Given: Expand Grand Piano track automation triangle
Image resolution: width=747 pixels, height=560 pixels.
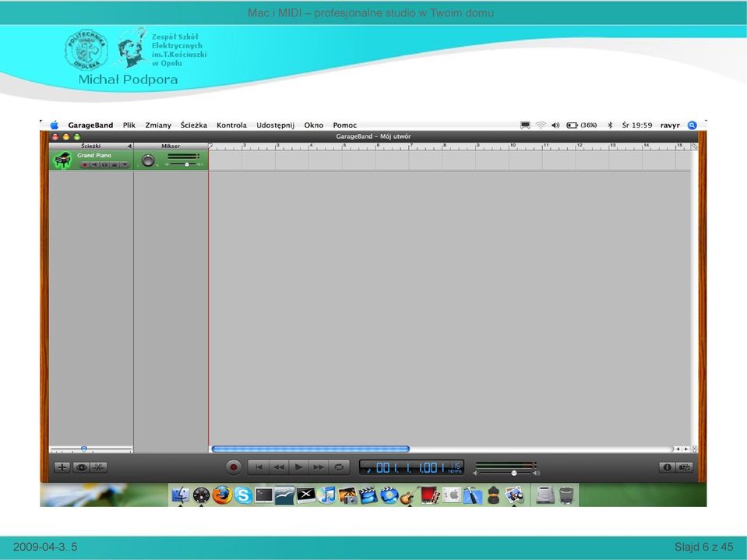Looking at the screenshot, I should (125, 165).
